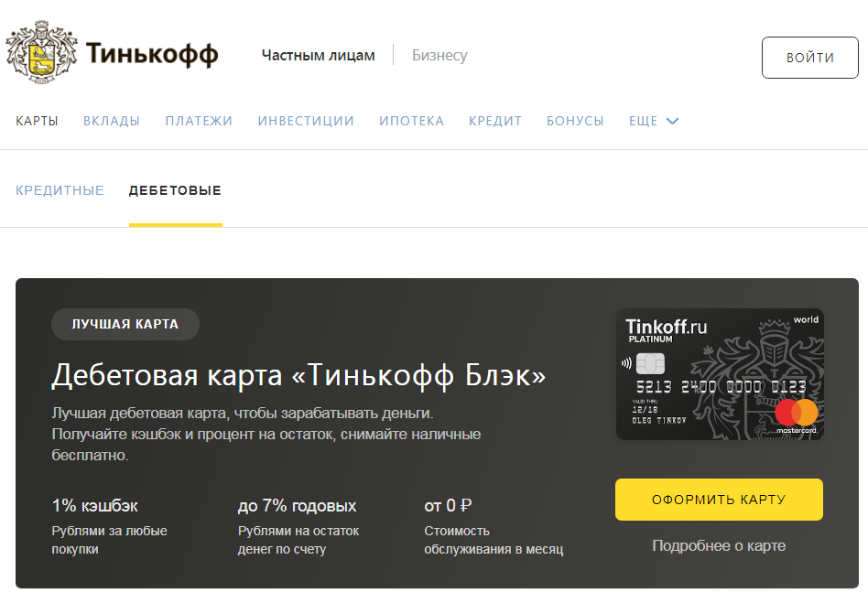The image size is (868, 592).
Task: Go to the Бонусы section
Action: click(575, 121)
